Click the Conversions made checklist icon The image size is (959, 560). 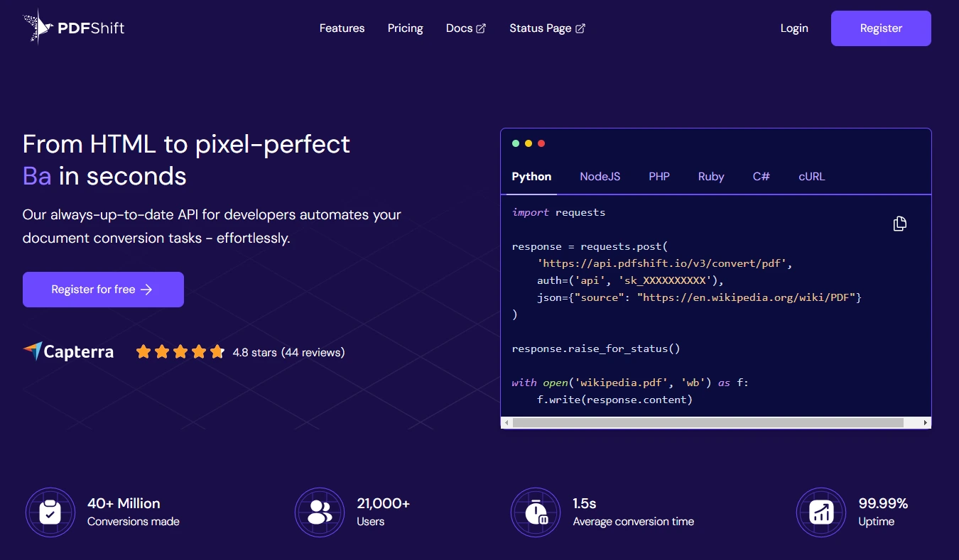[50, 511]
